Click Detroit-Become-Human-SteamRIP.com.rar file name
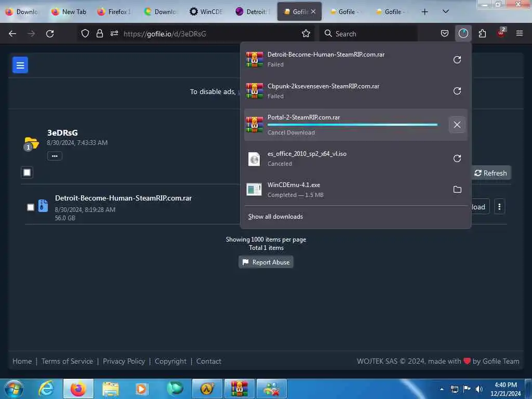 (x=123, y=198)
